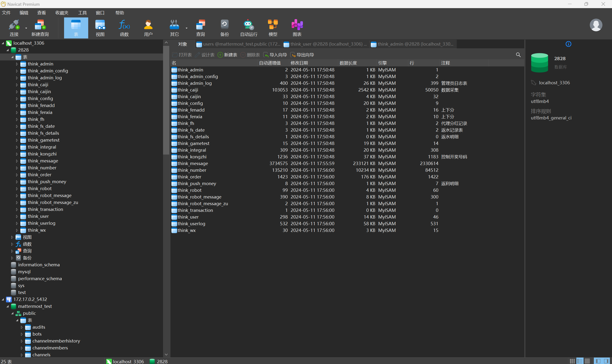
Task: Expand the 备份 backup node
Action: pos(12,258)
